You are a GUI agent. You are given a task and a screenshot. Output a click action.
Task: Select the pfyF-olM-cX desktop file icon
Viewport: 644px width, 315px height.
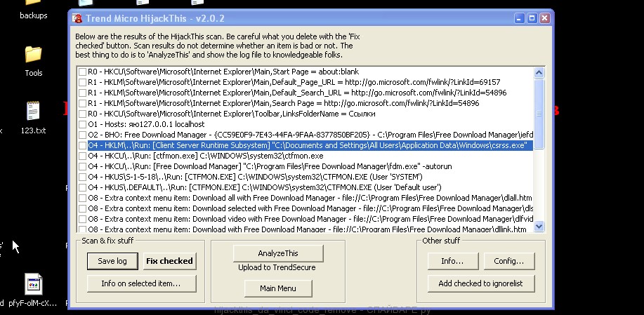[x=33, y=283]
